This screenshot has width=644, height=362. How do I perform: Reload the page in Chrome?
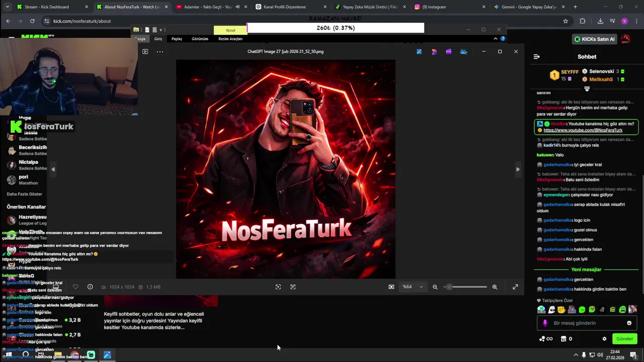click(32, 21)
